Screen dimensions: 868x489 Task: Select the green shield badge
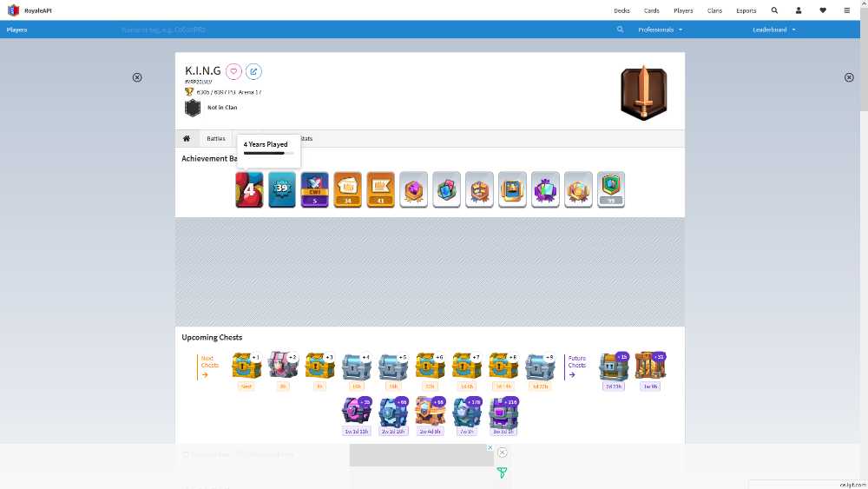pos(611,190)
